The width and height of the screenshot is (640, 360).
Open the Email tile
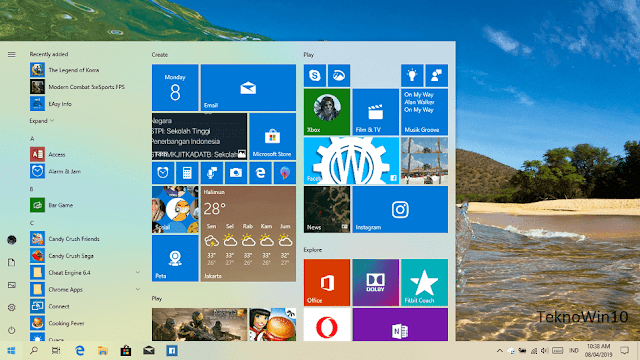(248, 87)
